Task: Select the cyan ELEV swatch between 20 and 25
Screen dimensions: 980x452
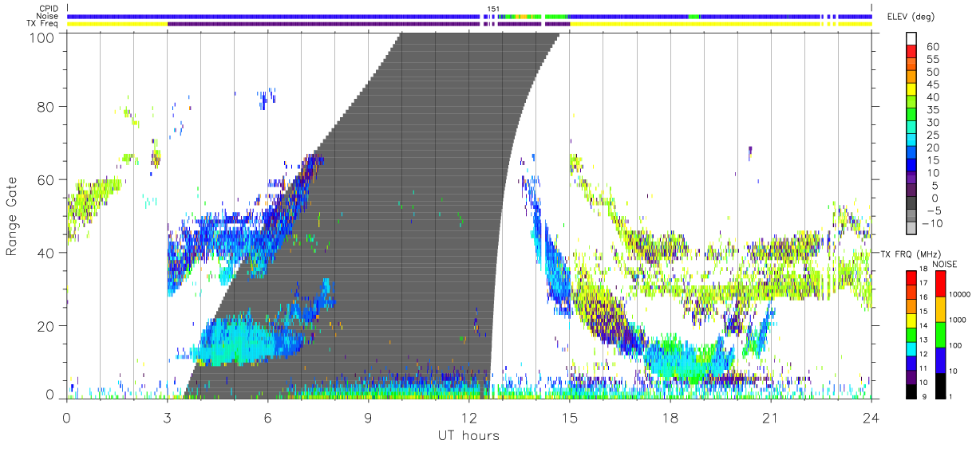Action: [x=912, y=141]
